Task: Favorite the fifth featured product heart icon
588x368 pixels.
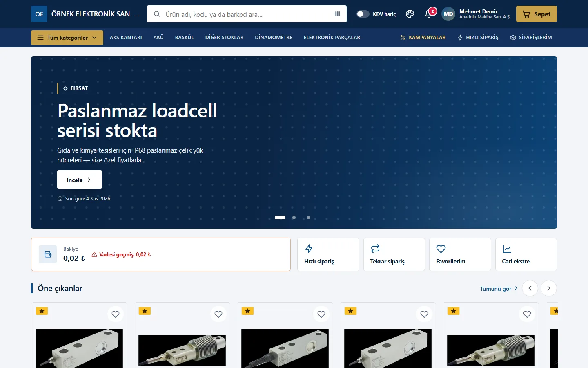Action: [527, 314]
